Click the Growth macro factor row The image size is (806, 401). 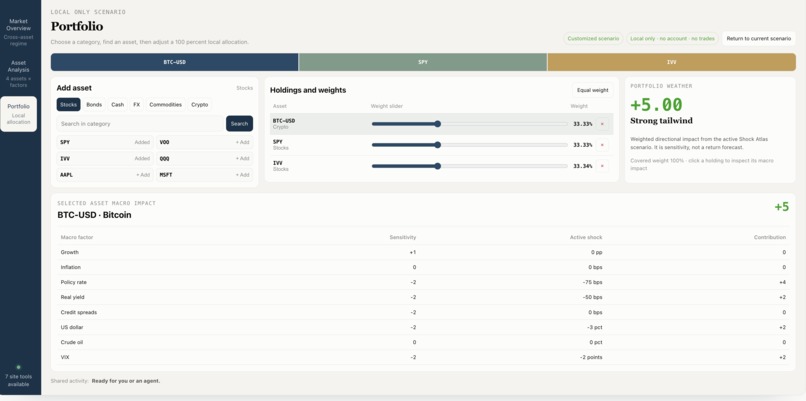tap(423, 252)
